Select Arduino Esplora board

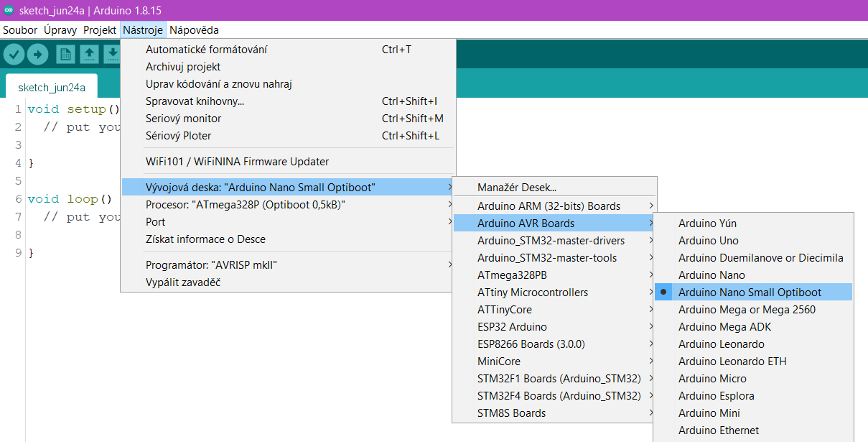click(x=753, y=396)
